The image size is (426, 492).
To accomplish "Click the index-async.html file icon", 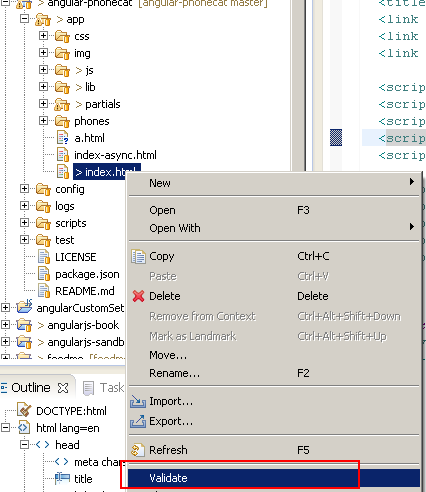I will 62,155.
